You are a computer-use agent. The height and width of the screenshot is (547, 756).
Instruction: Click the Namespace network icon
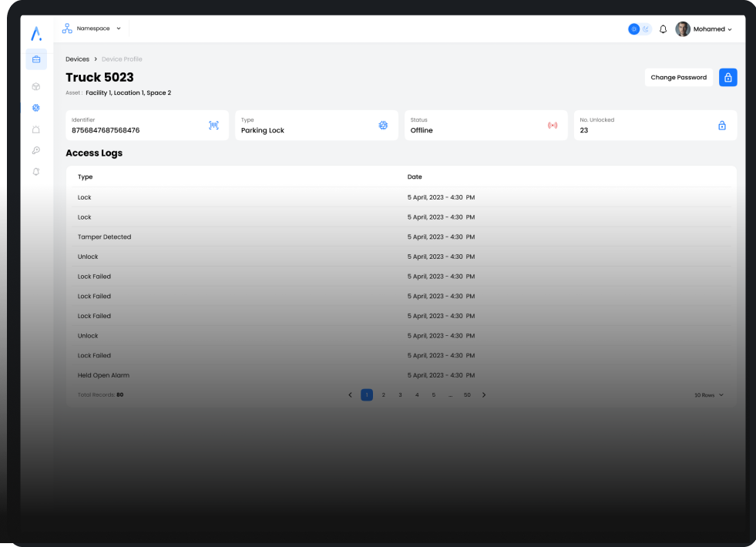tap(67, 29)
